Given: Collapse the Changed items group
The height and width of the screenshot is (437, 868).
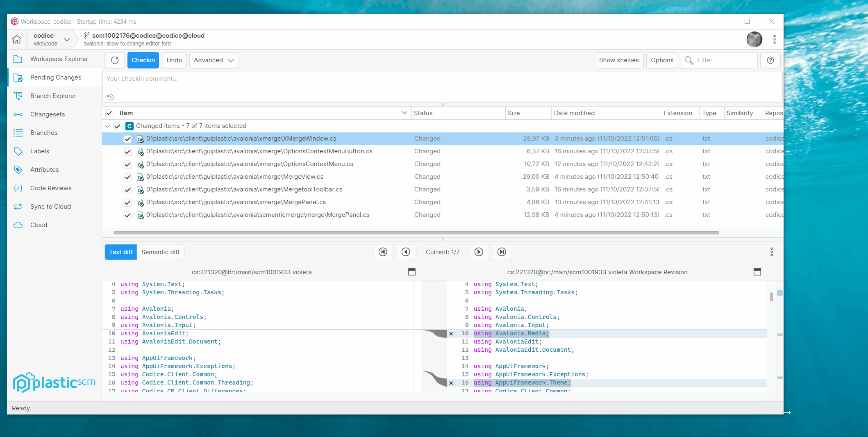Looking at the screenshot, I should [x=108, y=126].
